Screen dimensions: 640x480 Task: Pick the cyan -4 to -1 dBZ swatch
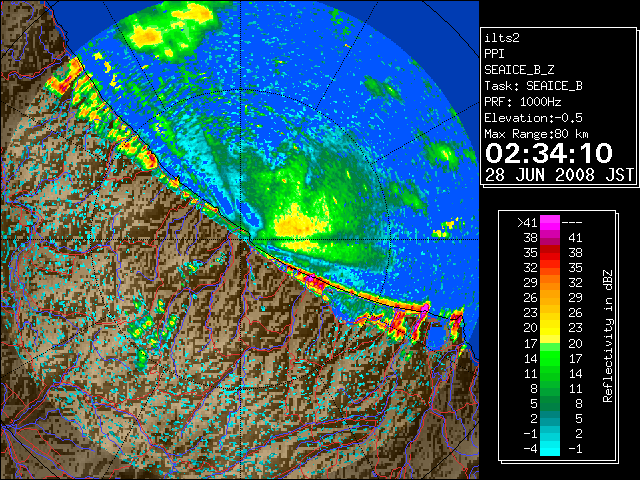pos(550,449)
